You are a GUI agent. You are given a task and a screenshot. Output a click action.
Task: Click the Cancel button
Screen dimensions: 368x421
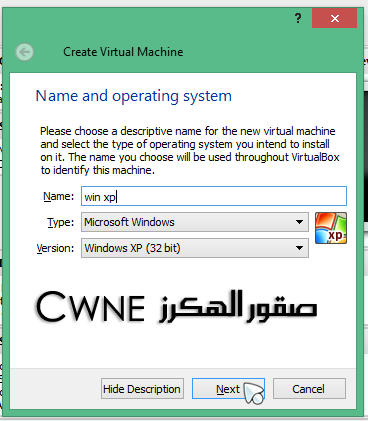point(309,389)
